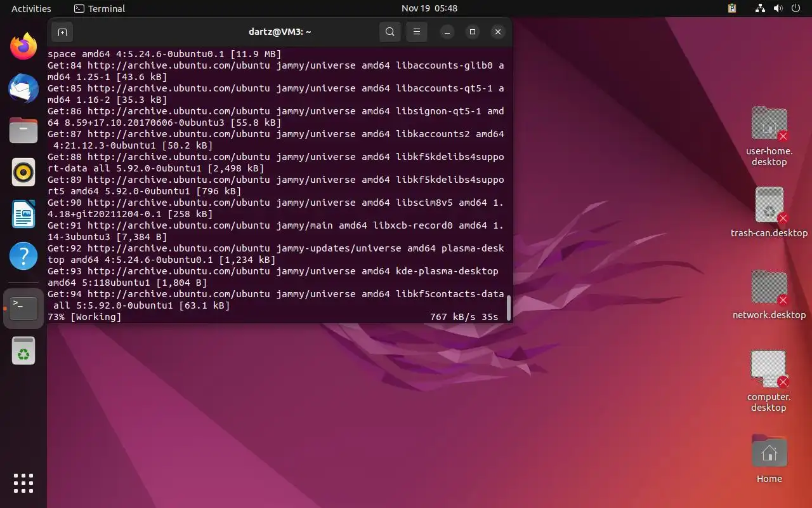The height and width of the screenshot is (508, 812).
Task: Click the Get:84 libaccounts-glib0 line
Action: pos(276,71)
